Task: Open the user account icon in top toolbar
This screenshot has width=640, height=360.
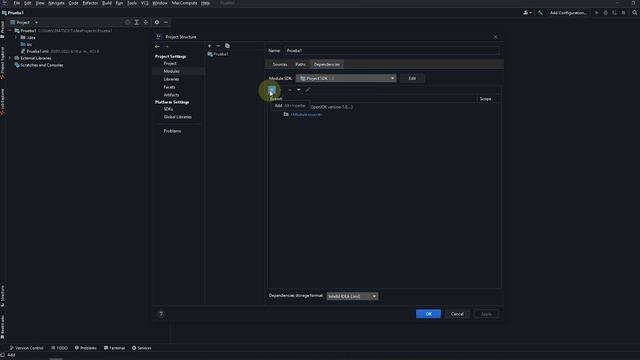Action: click(527, 13)
